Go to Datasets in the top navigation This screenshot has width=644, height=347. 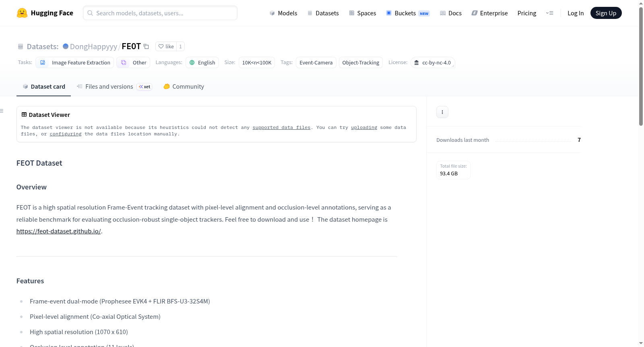323,13
